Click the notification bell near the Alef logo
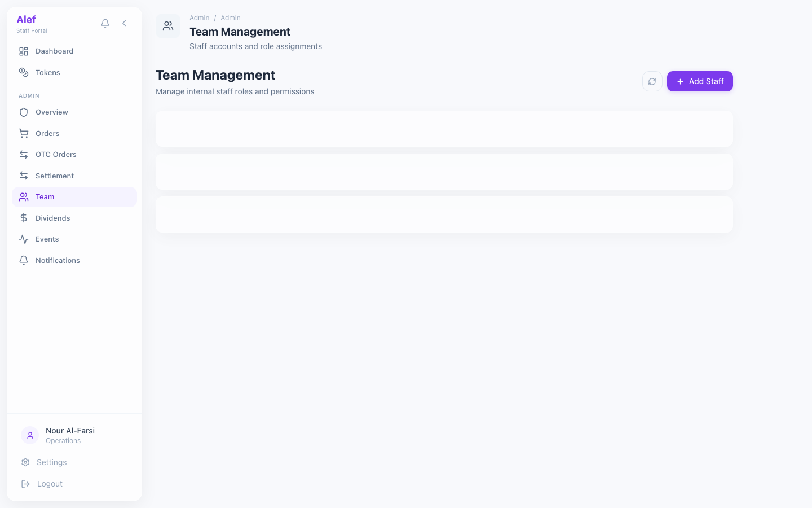Viewport: 812px width, 508px height. pos(105,23)
